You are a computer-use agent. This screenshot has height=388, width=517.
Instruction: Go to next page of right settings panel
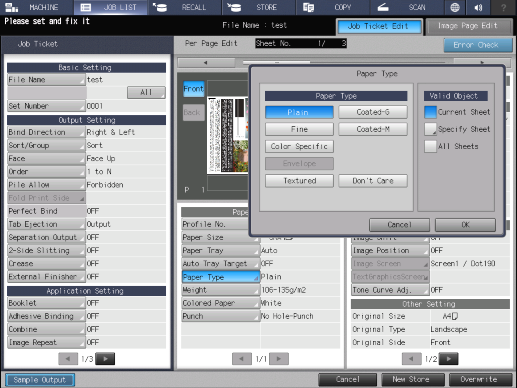tap(449, 359)
